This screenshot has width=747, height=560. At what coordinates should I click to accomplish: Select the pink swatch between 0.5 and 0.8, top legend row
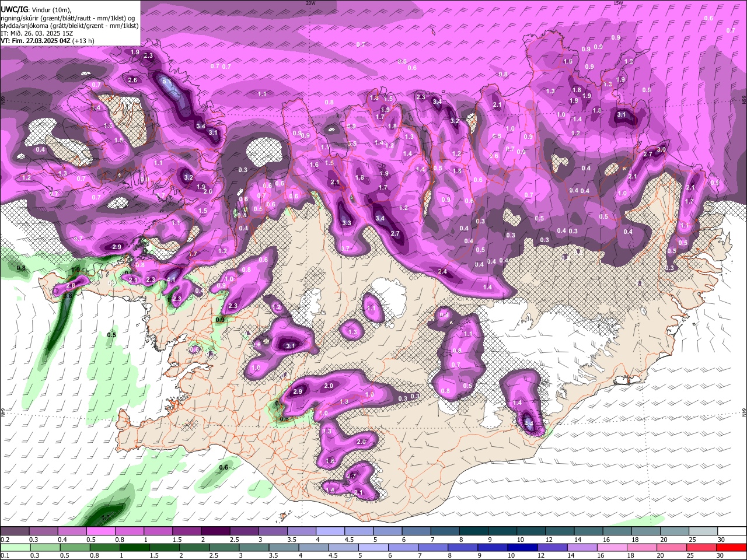point(100,531)
